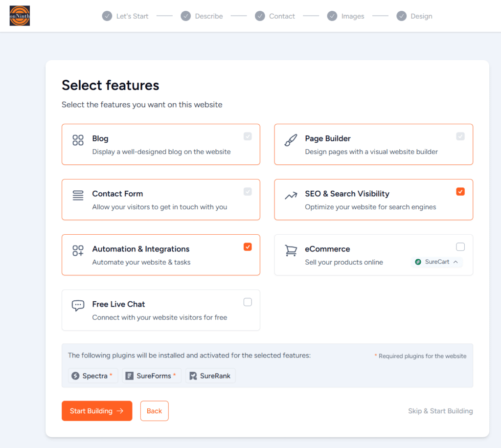Select the SureRank plugin chip

click(210, 376)
